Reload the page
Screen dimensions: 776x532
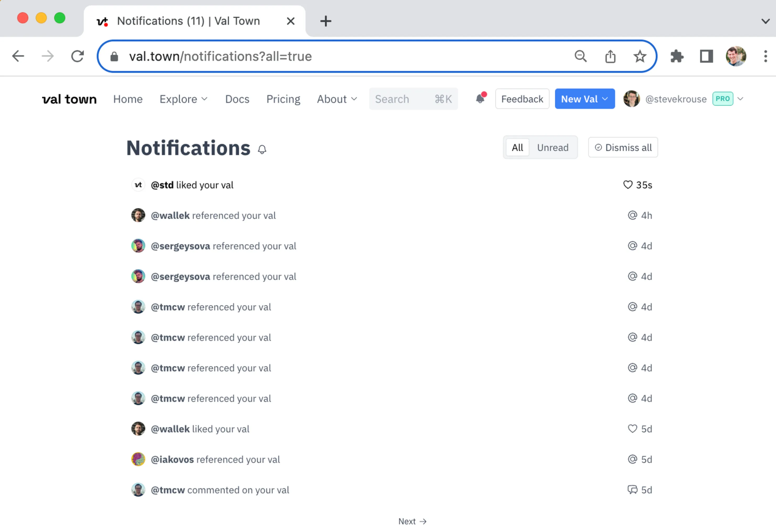77,56
